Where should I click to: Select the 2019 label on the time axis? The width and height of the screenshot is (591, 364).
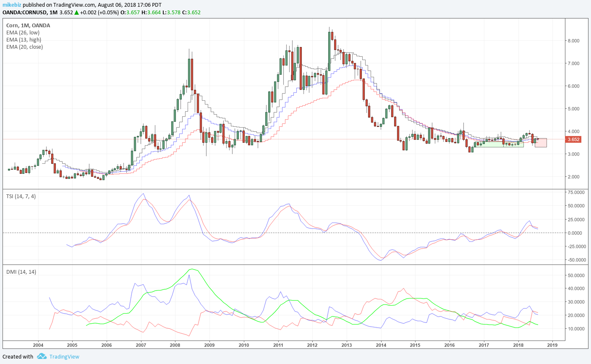coord(552,345)
